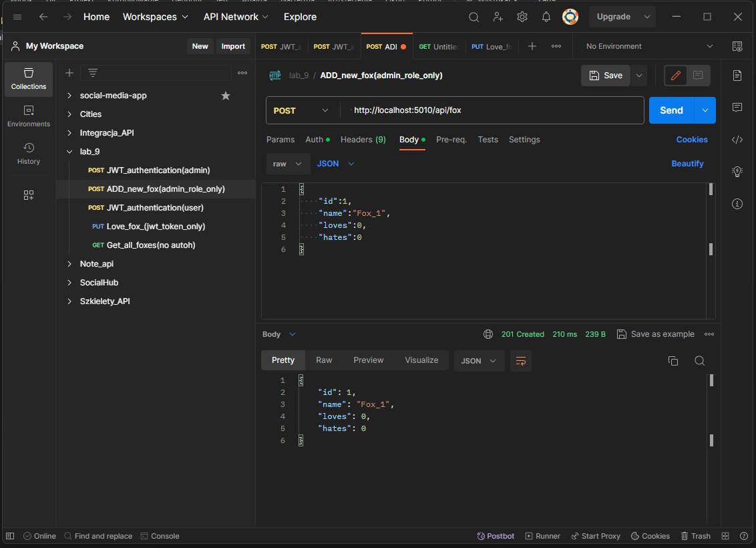Click the filter collections icon

click(93, 73)
